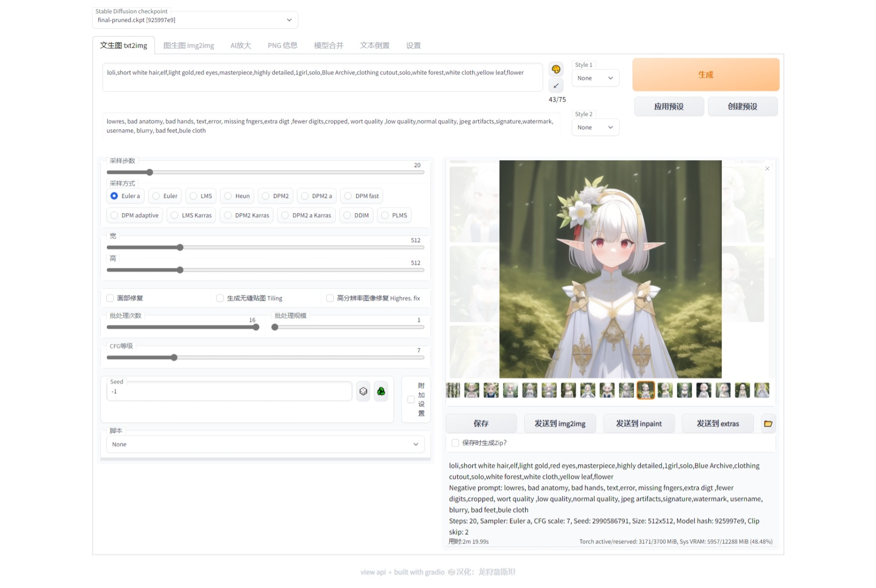Enable the 面部修复 face restore checkbox

pos(110,298)
